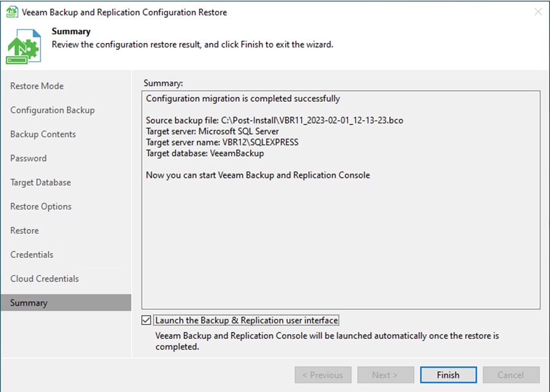Close the Configuration Restore wizard window

[538, 12]
